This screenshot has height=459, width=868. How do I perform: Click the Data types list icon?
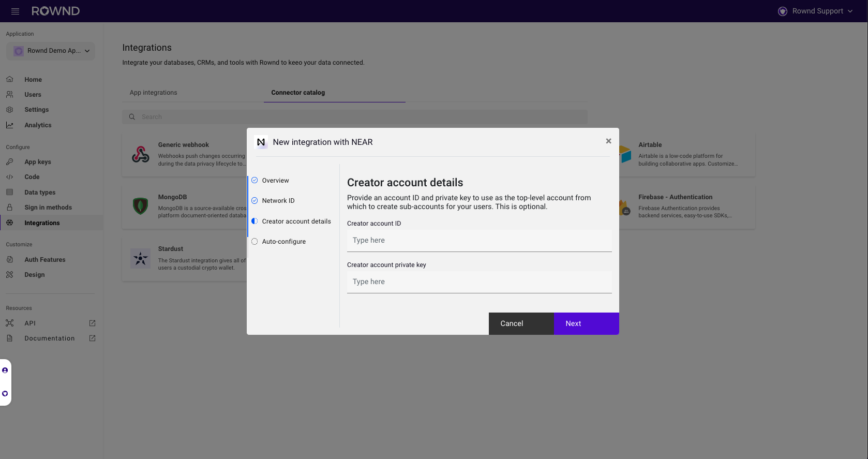[10, 192]
